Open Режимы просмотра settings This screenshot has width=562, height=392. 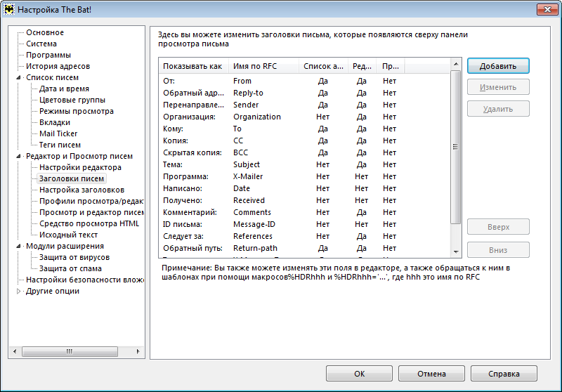(77, 111)
